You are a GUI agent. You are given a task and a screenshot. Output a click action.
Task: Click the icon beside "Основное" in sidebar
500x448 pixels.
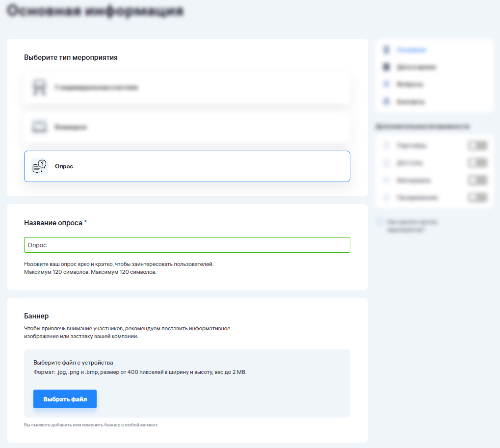tap(386, 50)
